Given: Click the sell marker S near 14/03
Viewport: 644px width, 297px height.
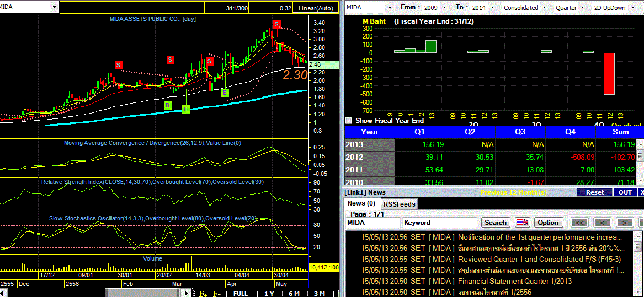Looking at the screenshot, I should point(209,61).
